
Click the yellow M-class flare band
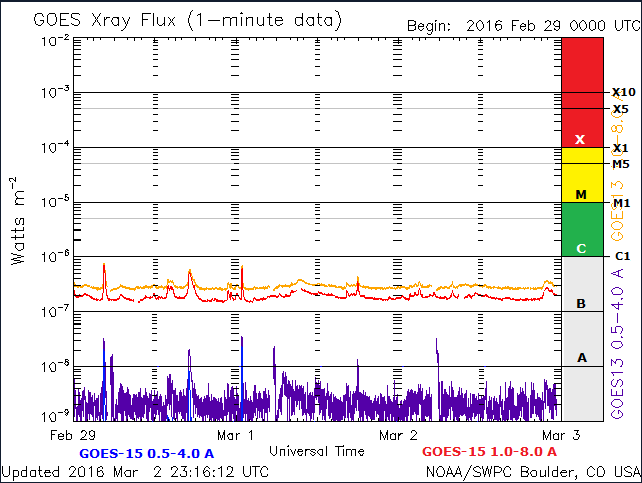tap(582, 175)
